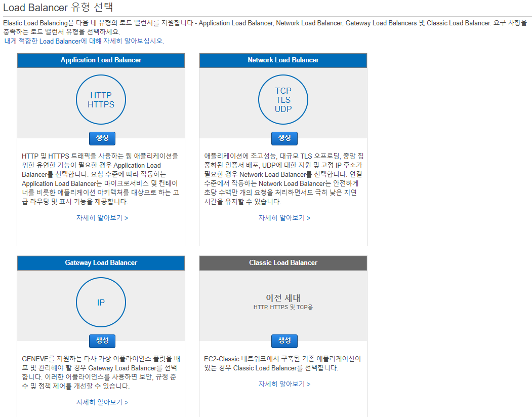
Task: Click the 이전 세대 label
Action: coord(283,298)
